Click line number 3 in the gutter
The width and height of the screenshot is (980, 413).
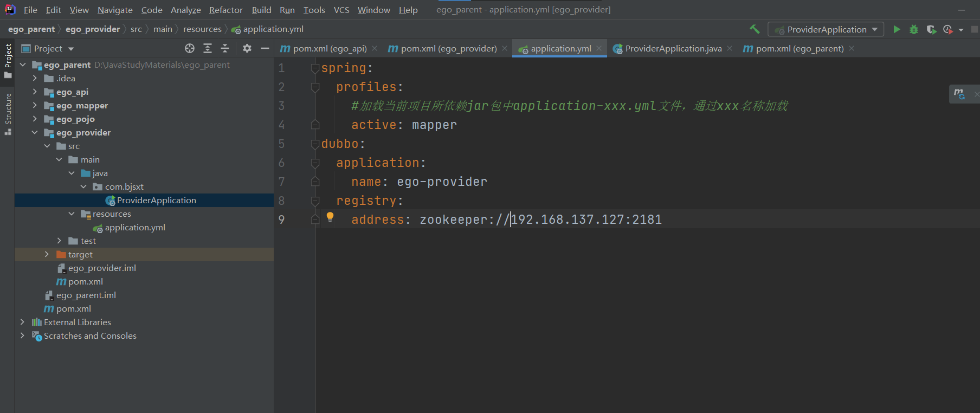click(281, 106)
